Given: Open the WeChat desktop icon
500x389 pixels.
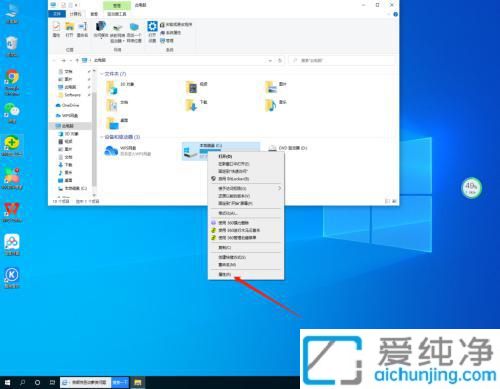Looking at the screenshot, I should (x=12, y=113).
